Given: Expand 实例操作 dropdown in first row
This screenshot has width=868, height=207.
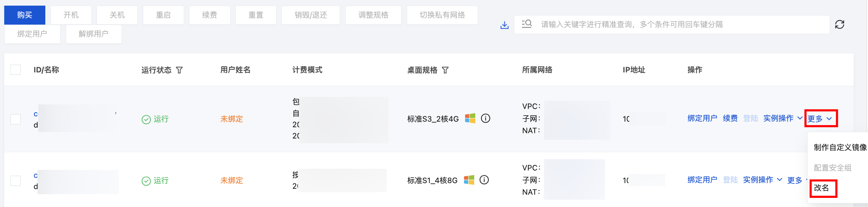Looking at the screenshot, I should coord(783,118).
